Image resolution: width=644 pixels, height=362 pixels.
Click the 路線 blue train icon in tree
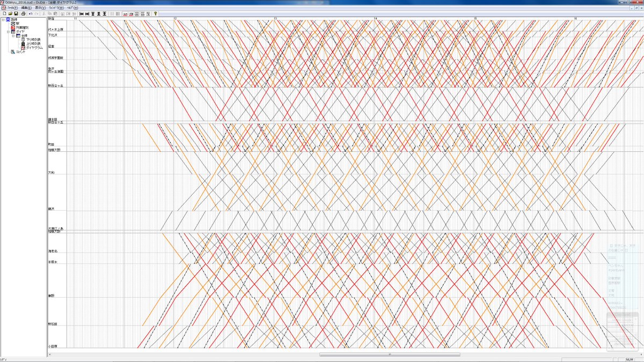[x=8, y=20]
